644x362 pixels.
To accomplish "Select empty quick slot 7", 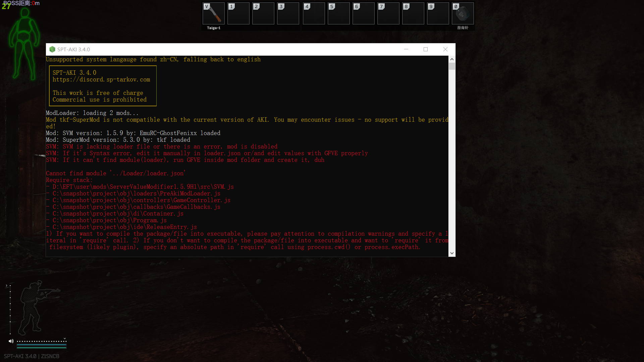I will 388,14.
